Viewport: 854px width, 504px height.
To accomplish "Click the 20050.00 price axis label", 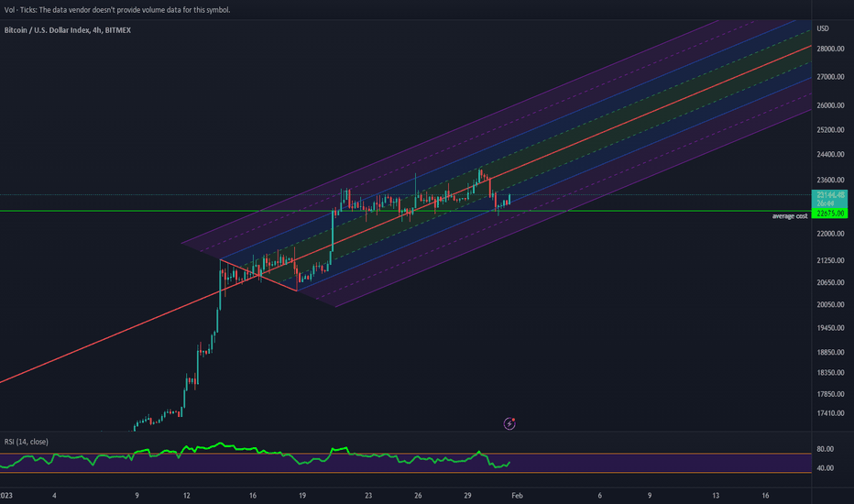I will point(830,304).
